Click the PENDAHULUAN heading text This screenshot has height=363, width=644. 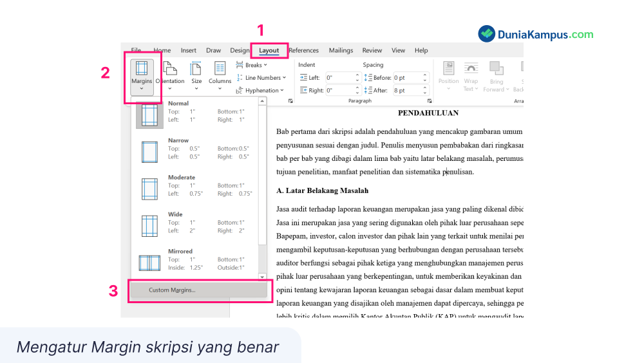[428, 113]
